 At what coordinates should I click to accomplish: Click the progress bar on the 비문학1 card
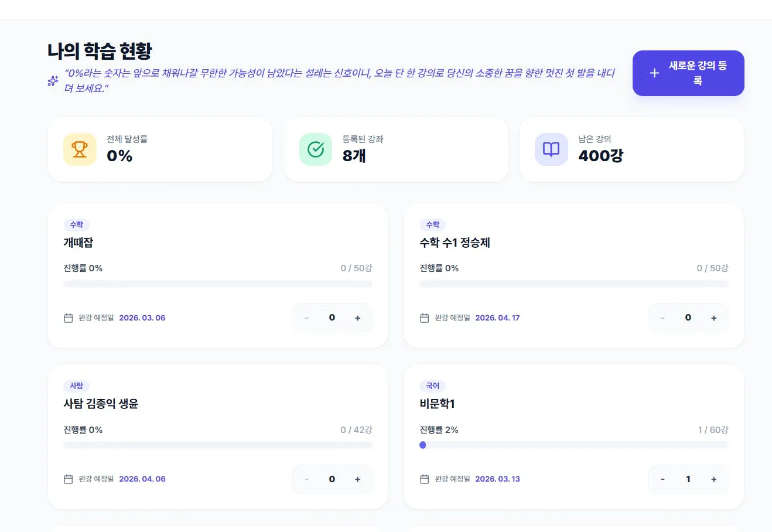[x=574, y=445]
